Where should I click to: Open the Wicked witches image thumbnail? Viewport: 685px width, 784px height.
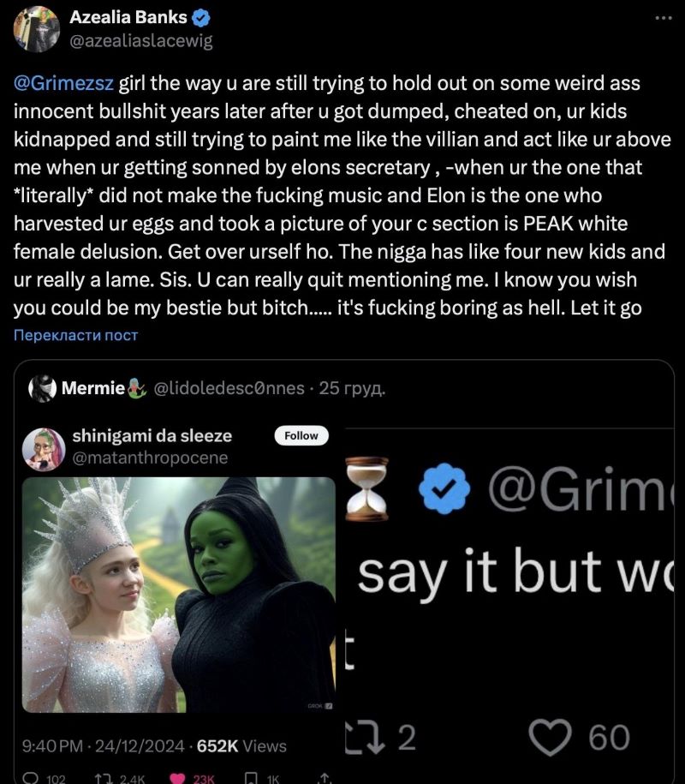pyautogui.click(x=178, y=595)
